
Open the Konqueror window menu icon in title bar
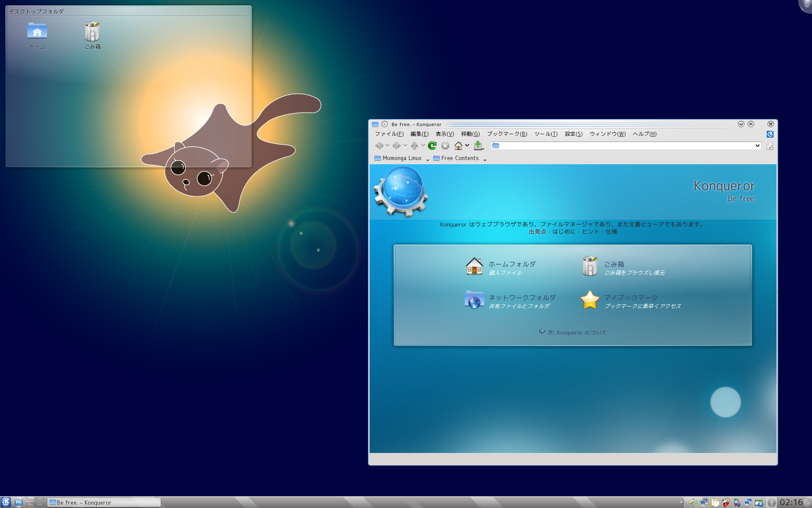click(375, 124)
